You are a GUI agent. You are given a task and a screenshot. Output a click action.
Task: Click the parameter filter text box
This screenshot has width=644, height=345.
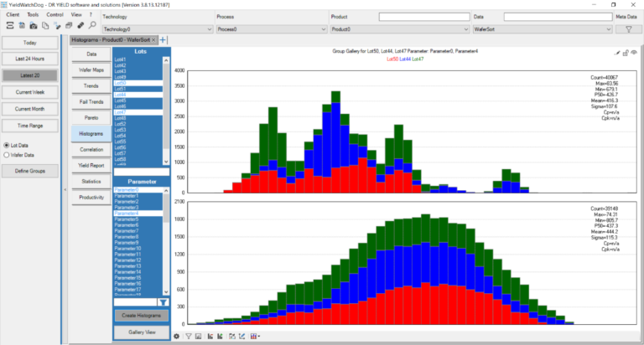(136, 302)
